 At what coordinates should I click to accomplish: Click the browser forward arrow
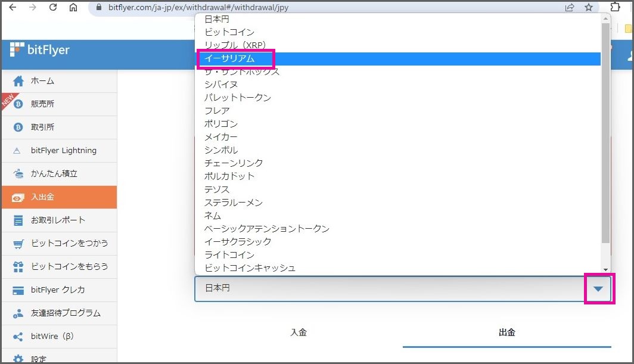[33, 7]
